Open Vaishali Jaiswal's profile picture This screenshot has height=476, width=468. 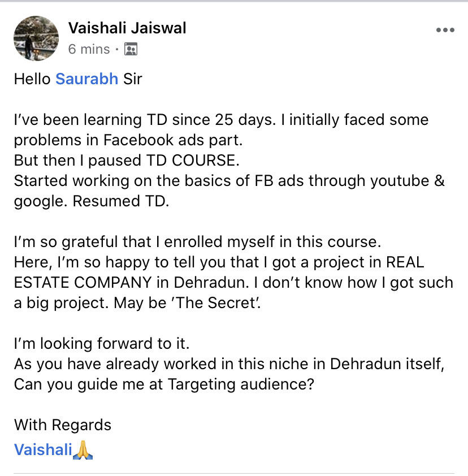pos(36,38)
